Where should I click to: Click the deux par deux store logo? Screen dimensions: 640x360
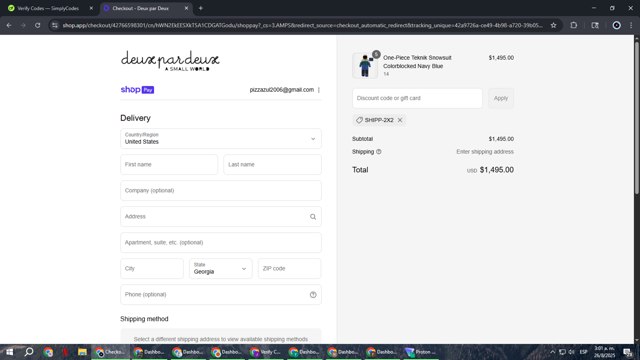(170, 61)
